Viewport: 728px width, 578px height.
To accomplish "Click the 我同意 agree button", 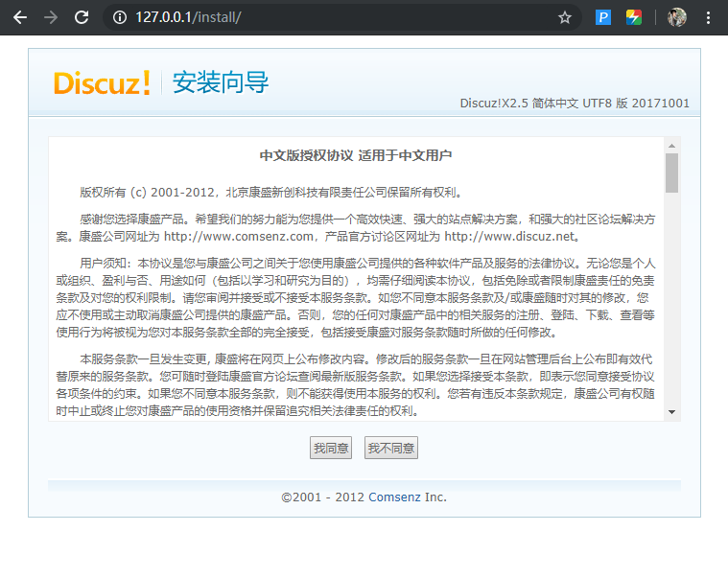I will click(x=331, y=448).
